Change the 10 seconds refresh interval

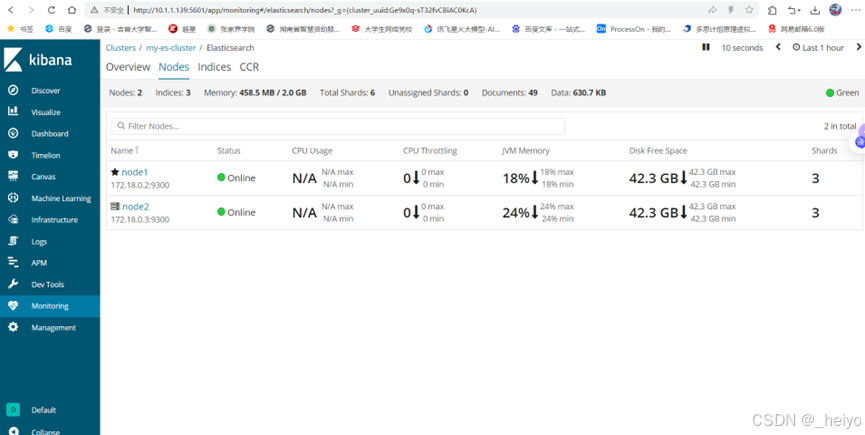tap(742, 48)
